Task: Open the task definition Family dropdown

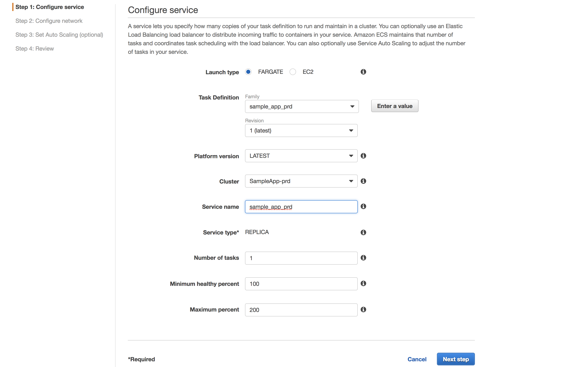Action: [x=302, y=107]
